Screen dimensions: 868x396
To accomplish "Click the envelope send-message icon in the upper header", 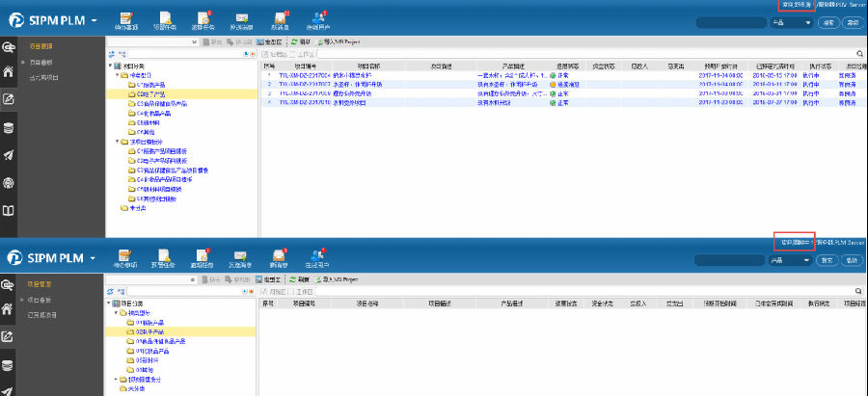I will [x=241, y=18].
